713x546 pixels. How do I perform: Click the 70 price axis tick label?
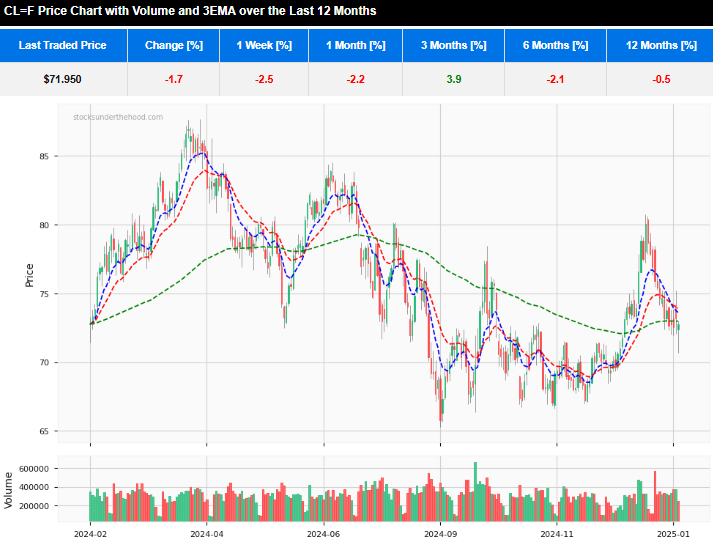[44, 363]
